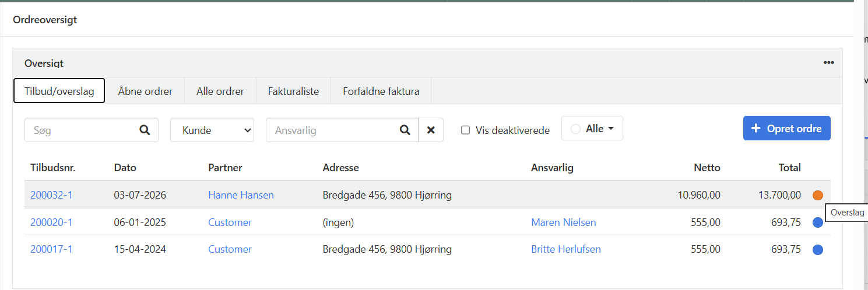Open Customer partner in row 200020-1
Image resolution: width=868 pixels, height=290 pixels.
(x=230, y=222)
